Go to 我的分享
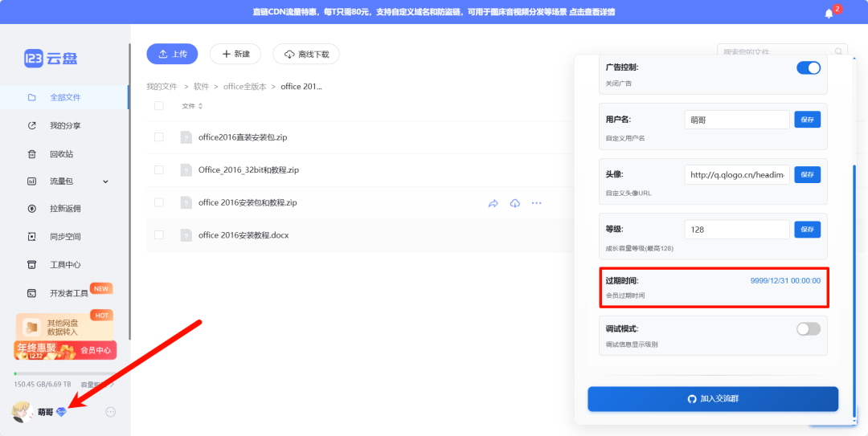 point(64,125)
